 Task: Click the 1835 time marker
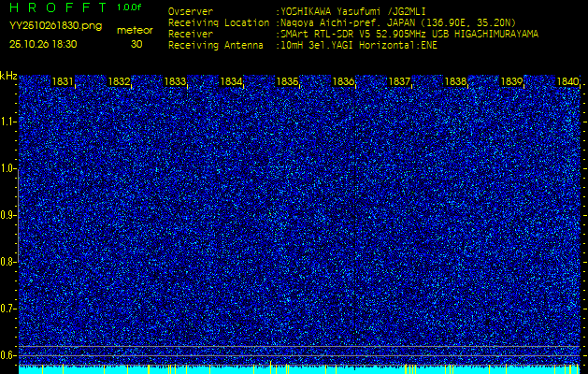tap(287, 82)
